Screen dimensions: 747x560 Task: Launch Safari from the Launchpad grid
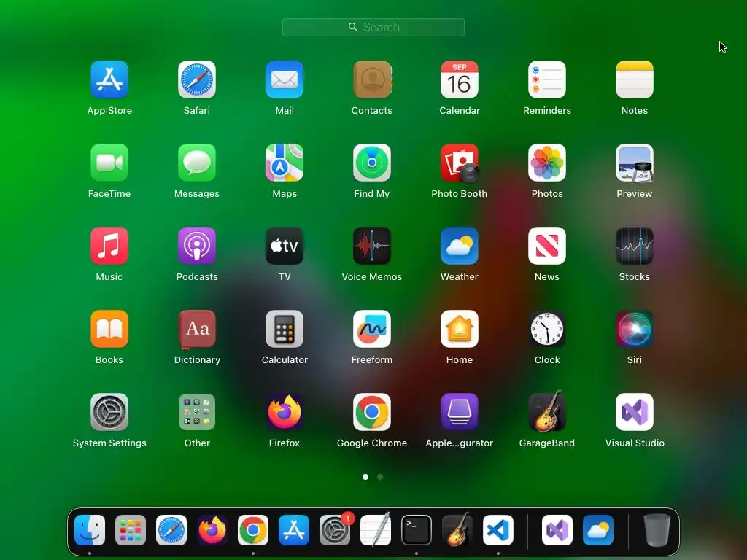(x=197, y=79)
